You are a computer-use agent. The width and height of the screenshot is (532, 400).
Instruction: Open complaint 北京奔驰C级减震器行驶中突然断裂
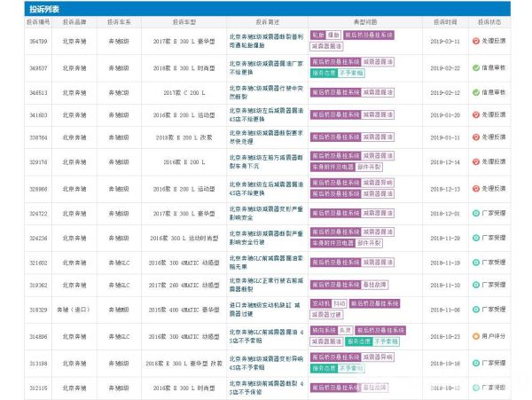pos(266,92)
